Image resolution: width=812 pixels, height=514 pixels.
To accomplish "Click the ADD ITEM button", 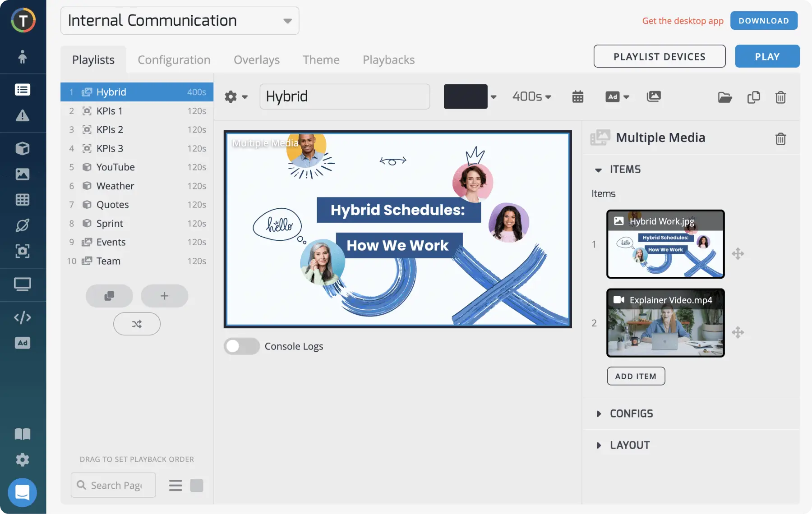I will pyautogui.click(x=636, y=376).
